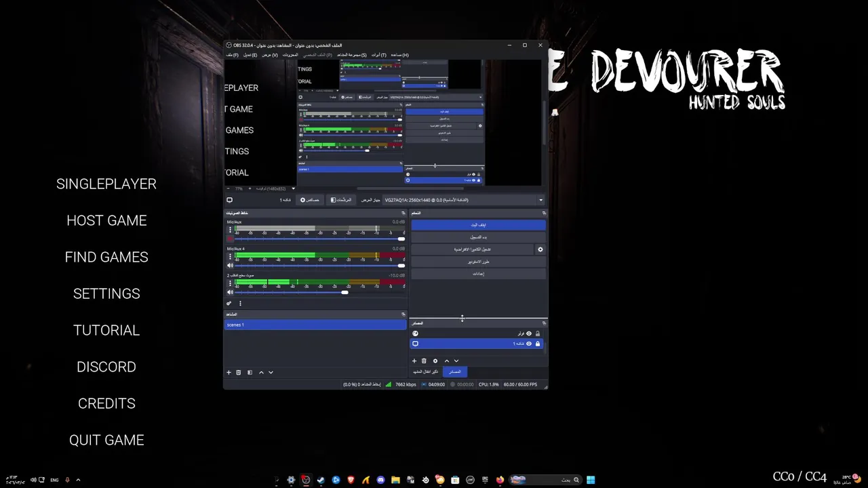This screenshot has height=488, width=868.
Task: Open scene filters icon in scenes toolbar
Action: click(x=250, y=372)
